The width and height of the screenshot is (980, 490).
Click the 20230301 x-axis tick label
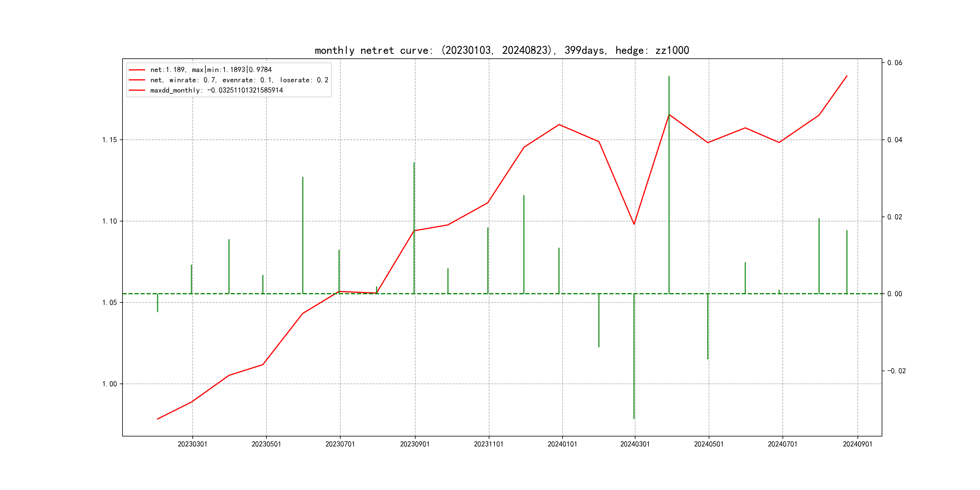pyautogui.click(x=192, y=444)
